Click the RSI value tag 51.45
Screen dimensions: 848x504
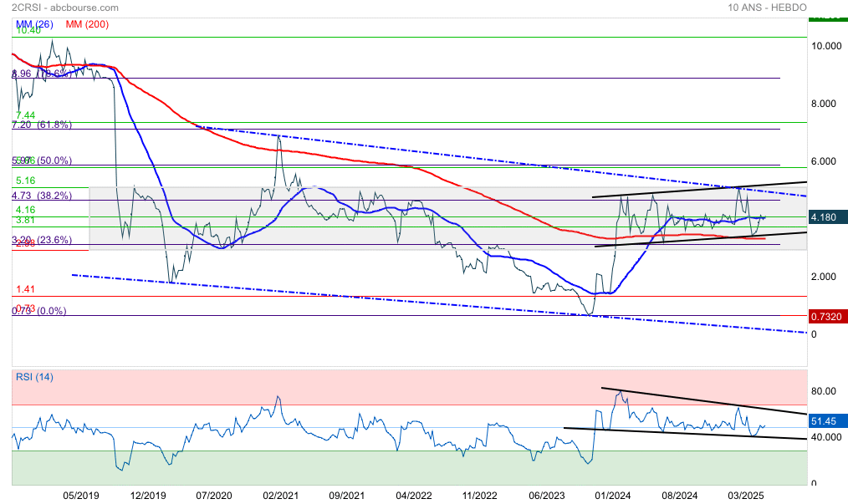coord(827,420)
